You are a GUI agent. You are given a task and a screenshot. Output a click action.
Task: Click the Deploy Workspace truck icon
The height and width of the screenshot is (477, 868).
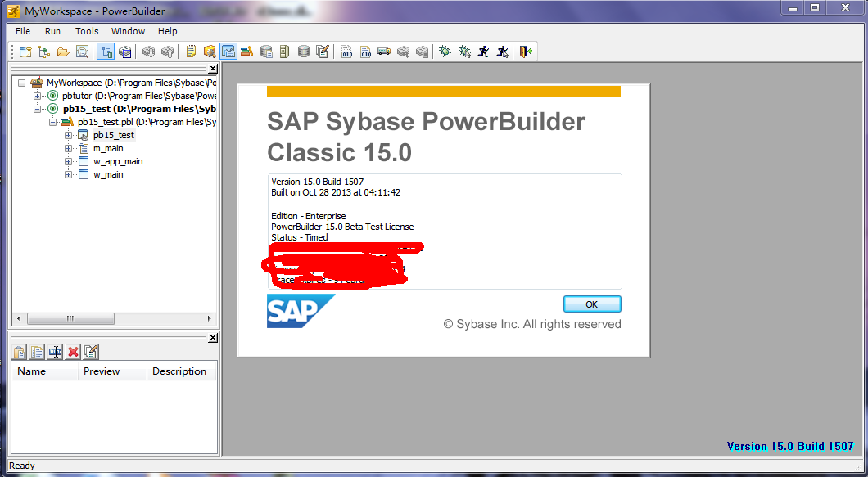[x=384, y=52]
